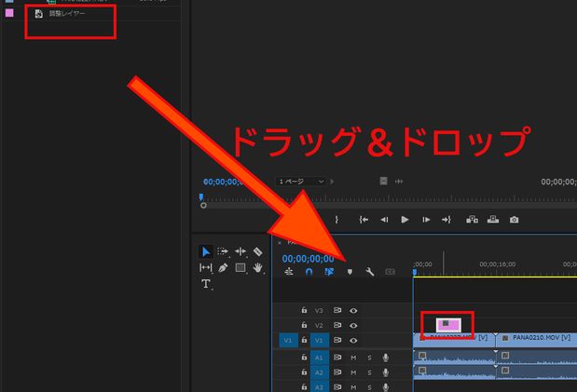Viewport: 577px width, 392px height.
Task: Click monitor zoom scroll bar handle
Action: [203, 206]
